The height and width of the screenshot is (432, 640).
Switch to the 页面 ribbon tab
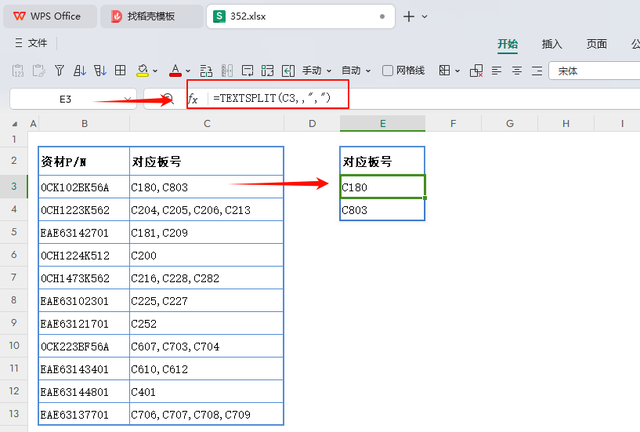[596, 44]
